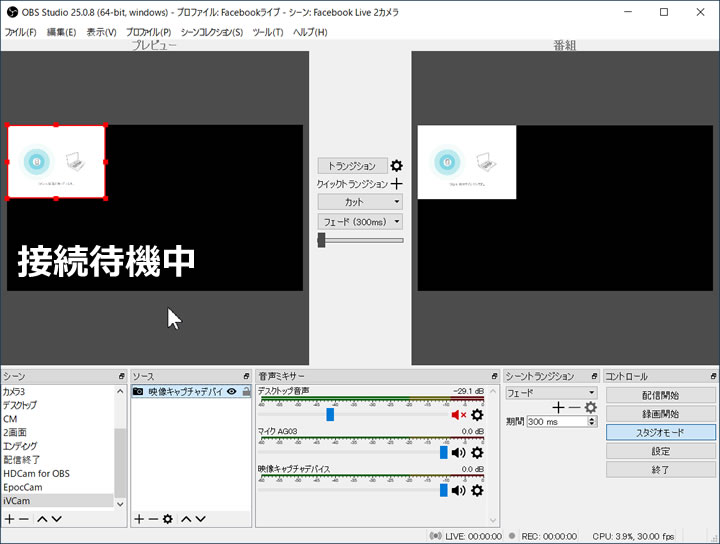Open source properties gear icon

click(168, 519)
